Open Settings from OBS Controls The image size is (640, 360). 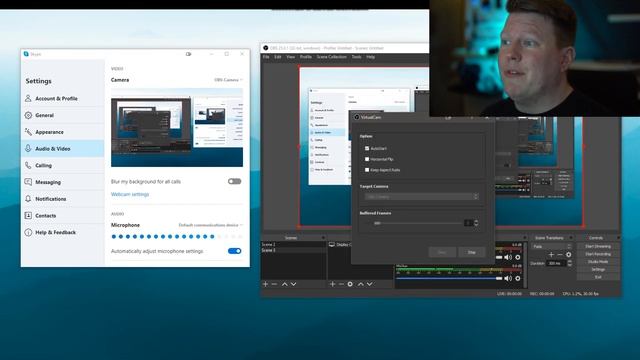coord(598,269)
